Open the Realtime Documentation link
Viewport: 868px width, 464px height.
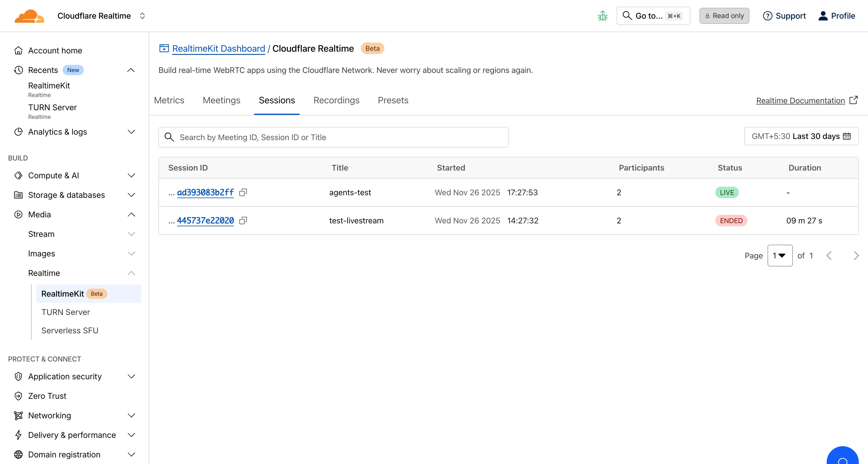[800, 100]
